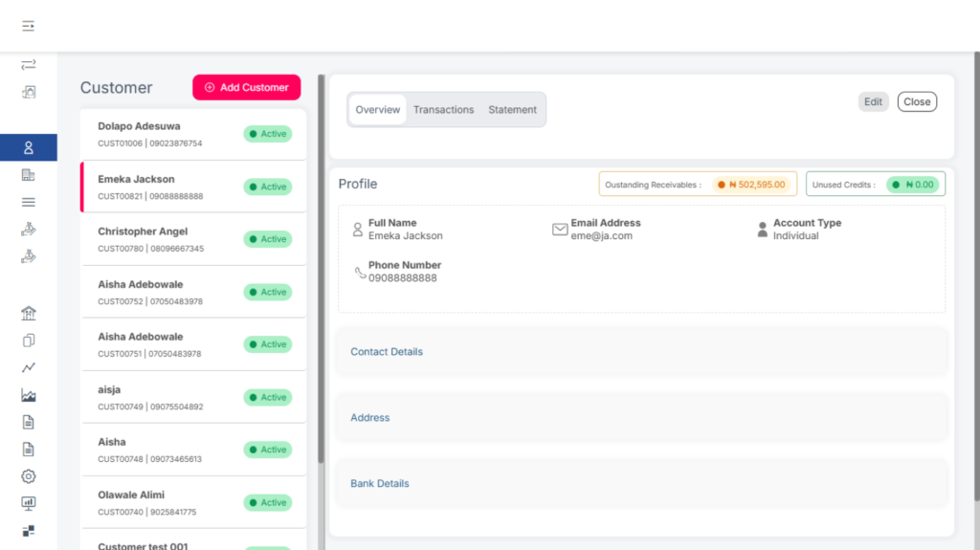The image size is (980, 550).
Task: Expand the Contact Details section
Action: point(387,352)
